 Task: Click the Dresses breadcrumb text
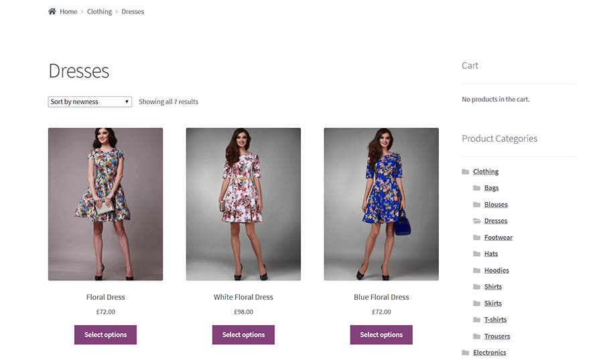pos(133,11)
